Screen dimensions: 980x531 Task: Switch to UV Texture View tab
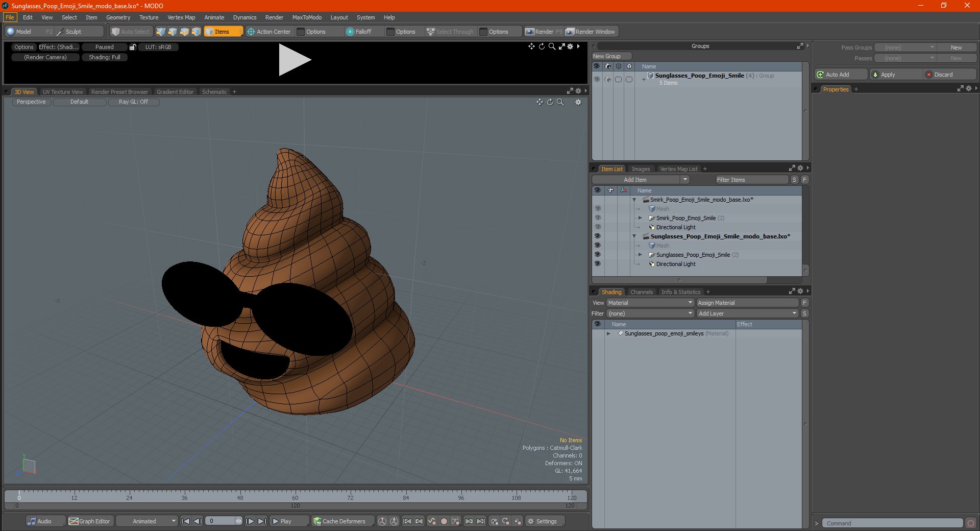(x=63, y=92)
